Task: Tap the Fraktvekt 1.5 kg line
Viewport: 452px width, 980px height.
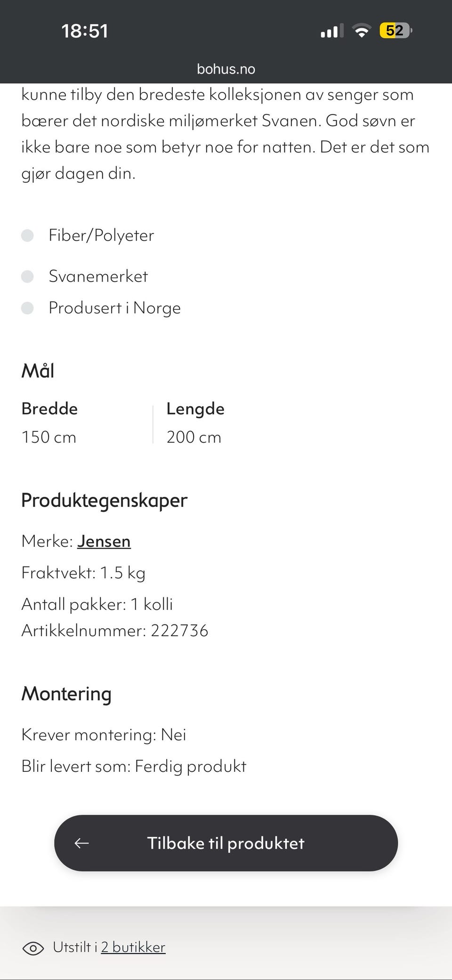Action: pyautogui.click(x=83, y=573)
